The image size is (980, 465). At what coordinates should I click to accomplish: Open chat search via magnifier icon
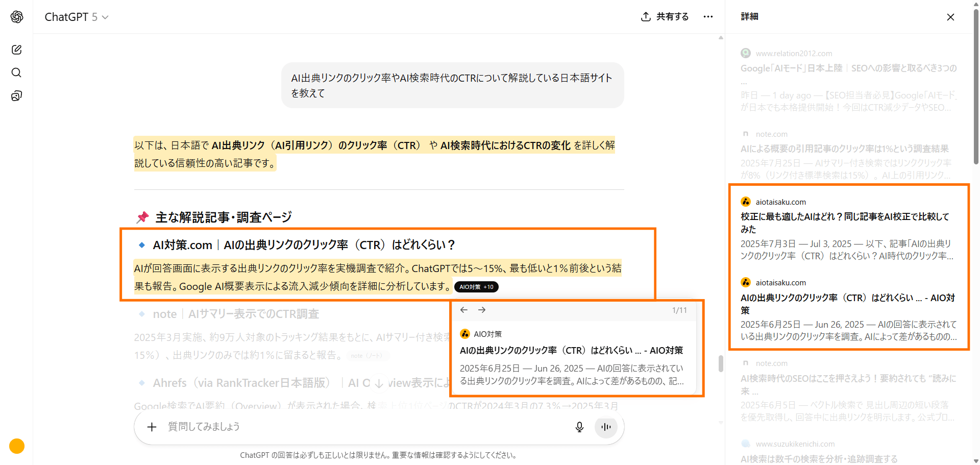(x=17, y=72)
